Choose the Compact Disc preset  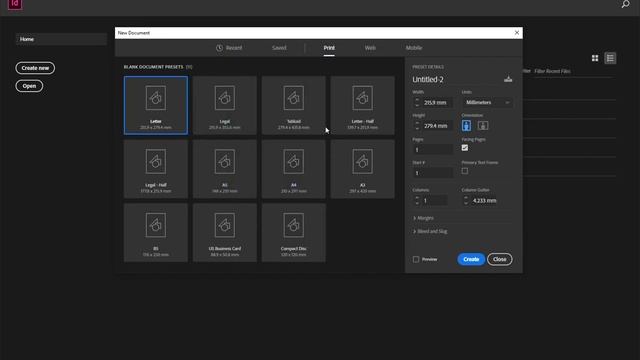coord(293,233)
